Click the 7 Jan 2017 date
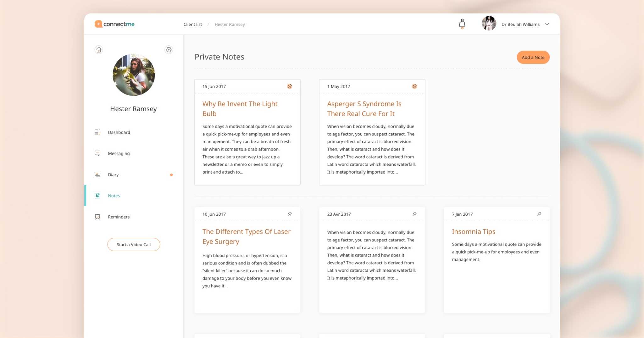This screenshot has height=338, width=644. pos(462,214)
